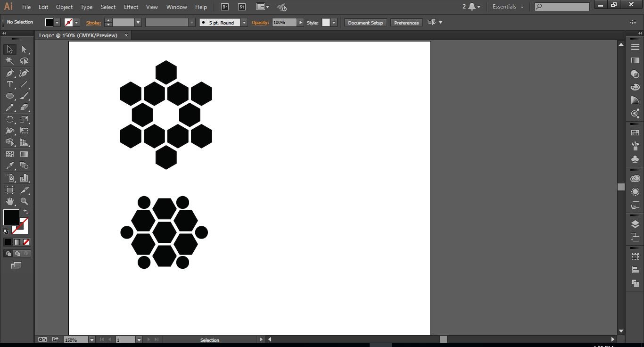Open the brush definition dropdown (5 pt. Round)
644x347 pixels.
tap(244, 23)
